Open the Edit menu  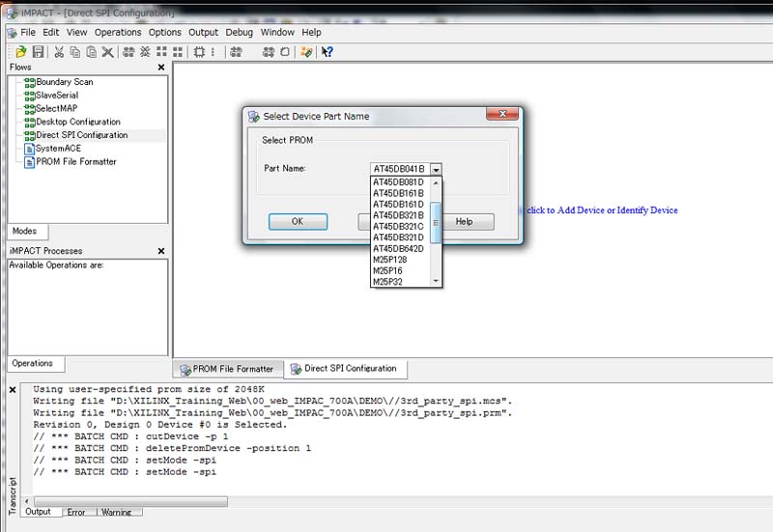[51, 32]
